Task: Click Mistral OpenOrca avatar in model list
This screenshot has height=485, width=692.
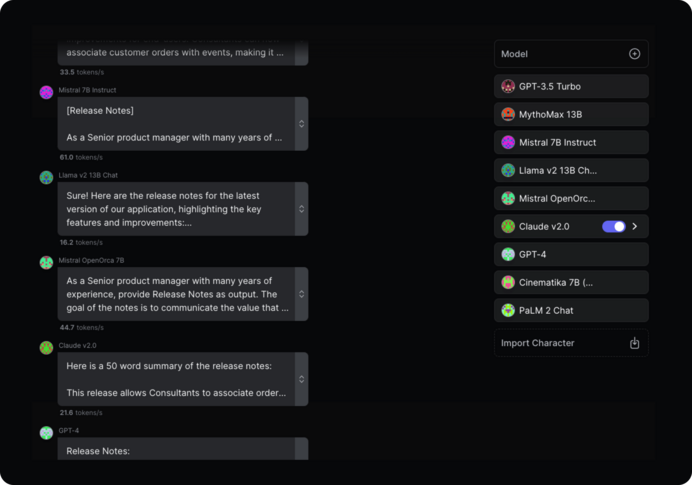Action: [x=508, y=198]
